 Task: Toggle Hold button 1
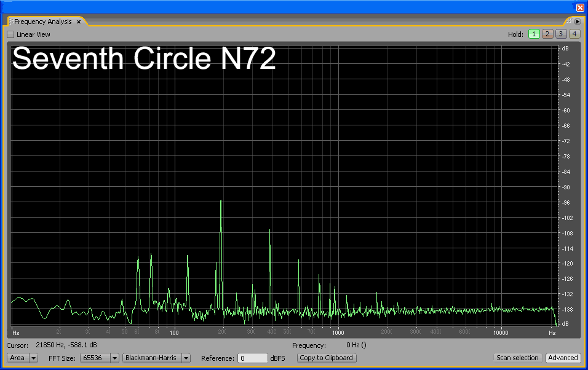point(534,34)
